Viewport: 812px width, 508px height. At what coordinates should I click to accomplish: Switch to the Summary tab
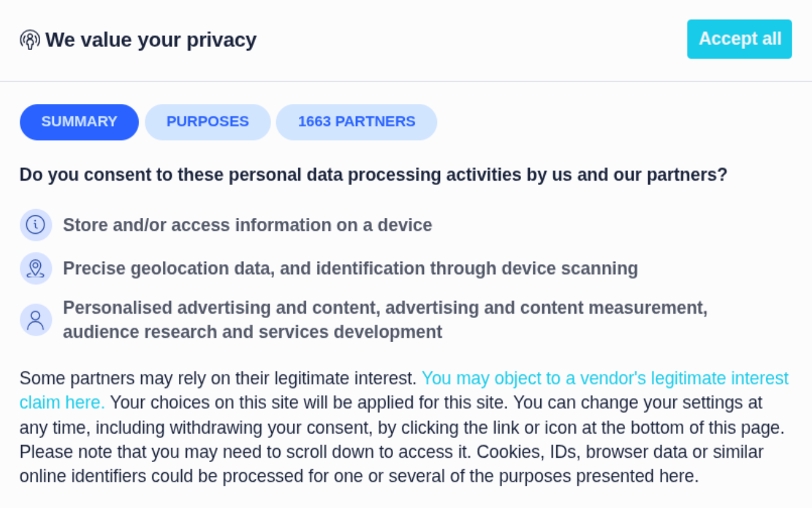[79, 122]
